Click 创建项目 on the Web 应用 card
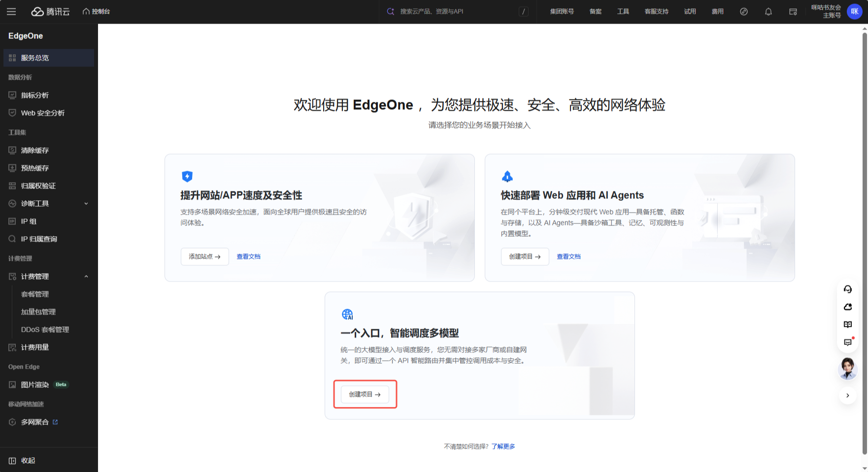Screen dimensions: 868x472 (525, 256)
